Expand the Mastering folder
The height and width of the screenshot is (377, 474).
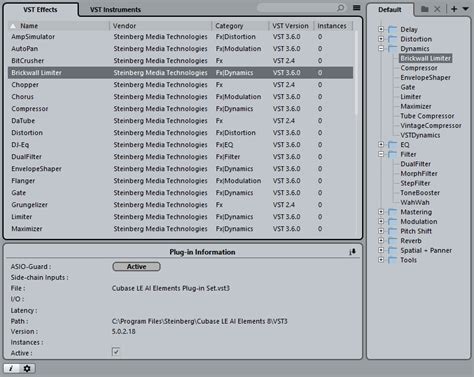point(381,212)
